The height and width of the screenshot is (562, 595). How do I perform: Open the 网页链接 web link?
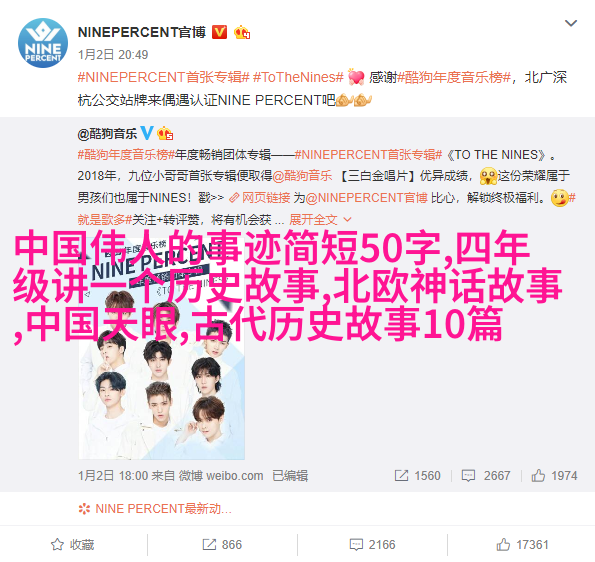click(260, 198)
